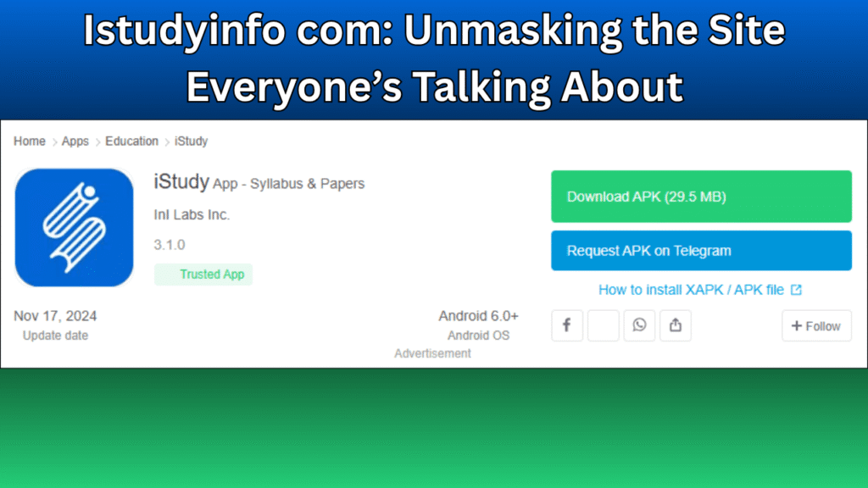Click Android 6.0+ requirement text
This screenshot has height=488, width=868.
pos(478,316)
